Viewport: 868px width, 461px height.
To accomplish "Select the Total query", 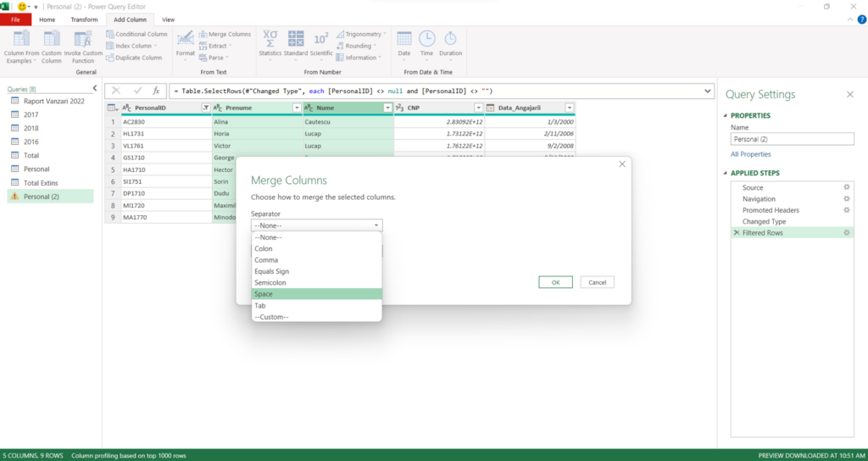I will click(x=50, y=156).
